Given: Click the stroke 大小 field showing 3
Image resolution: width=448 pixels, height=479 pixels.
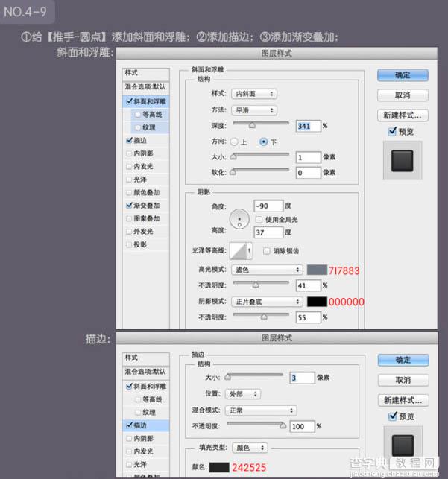Looking at the screenshot, I should pyautogui.click(x=302, y=378).
